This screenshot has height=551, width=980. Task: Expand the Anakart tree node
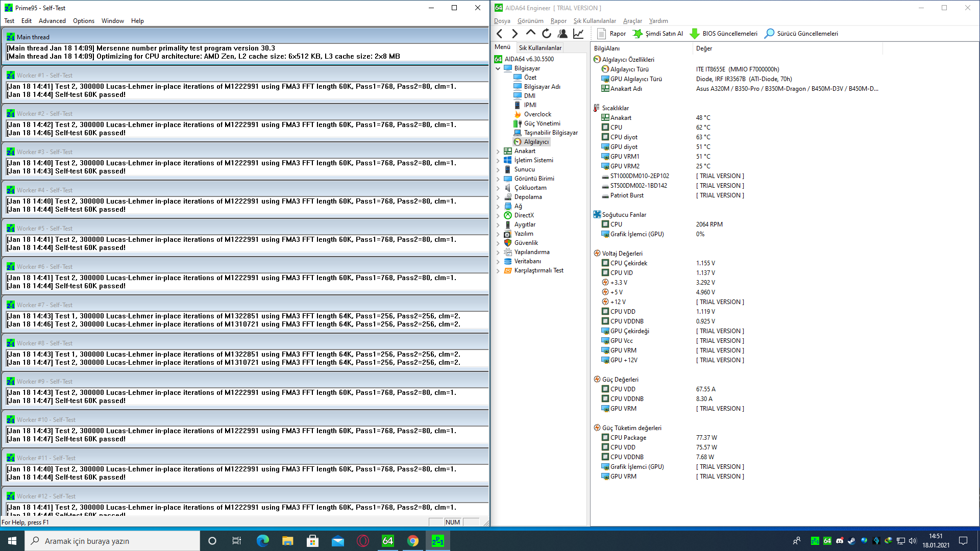498,151
